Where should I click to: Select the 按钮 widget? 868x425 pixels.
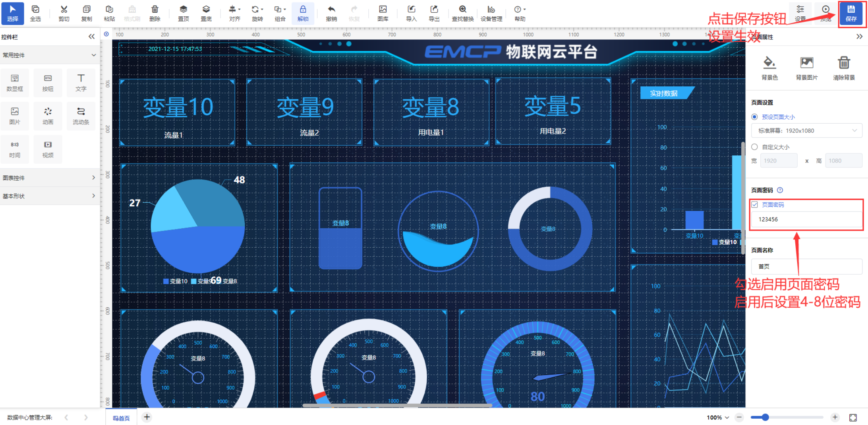48,83
